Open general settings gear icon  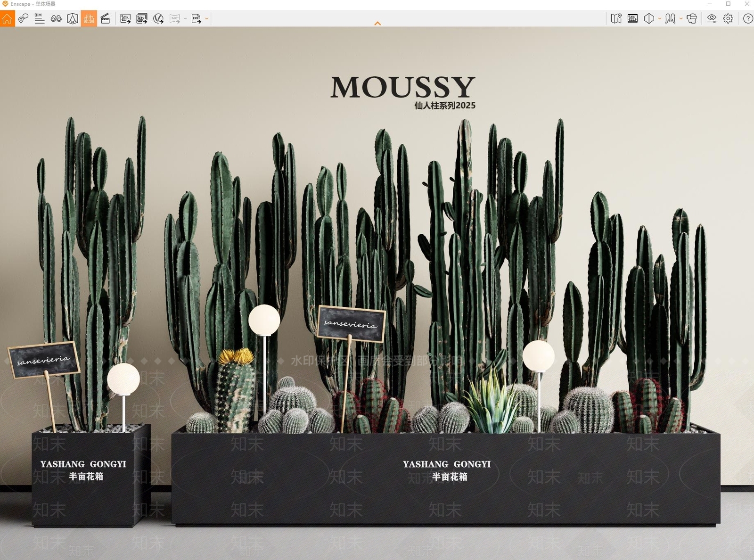729,19
